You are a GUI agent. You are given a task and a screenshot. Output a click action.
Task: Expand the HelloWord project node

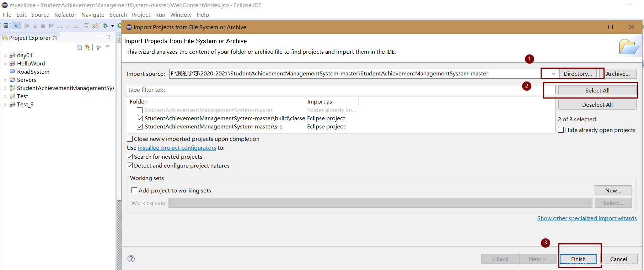coord(5,64)
